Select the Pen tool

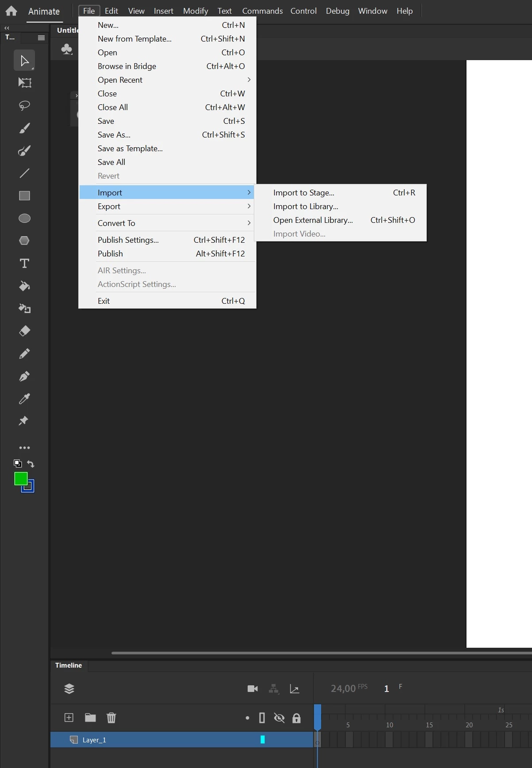[24, 376]
